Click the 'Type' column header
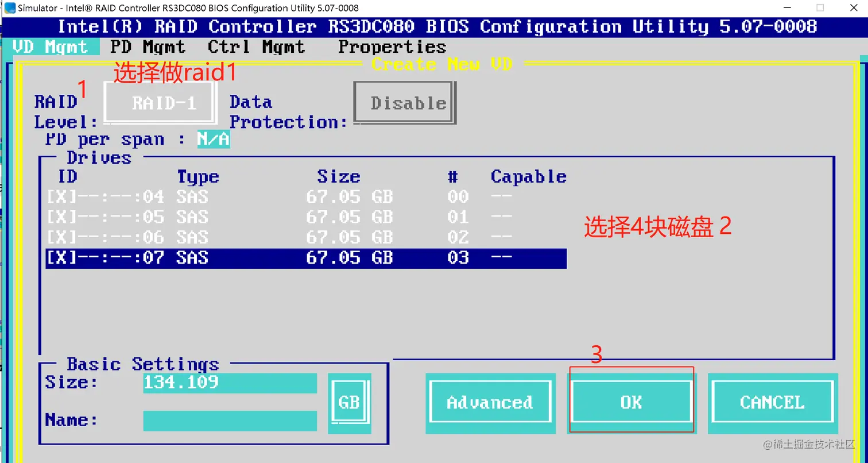868x463 pixels. click(x=198, y=177)
